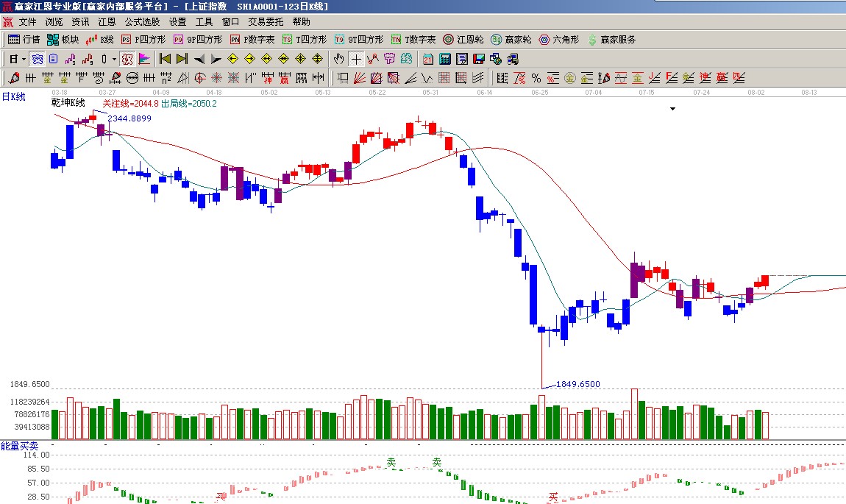Click the 行情 quotes button
Image resolution: width=846 pixels, height=504 pixels.
(24, 40)
